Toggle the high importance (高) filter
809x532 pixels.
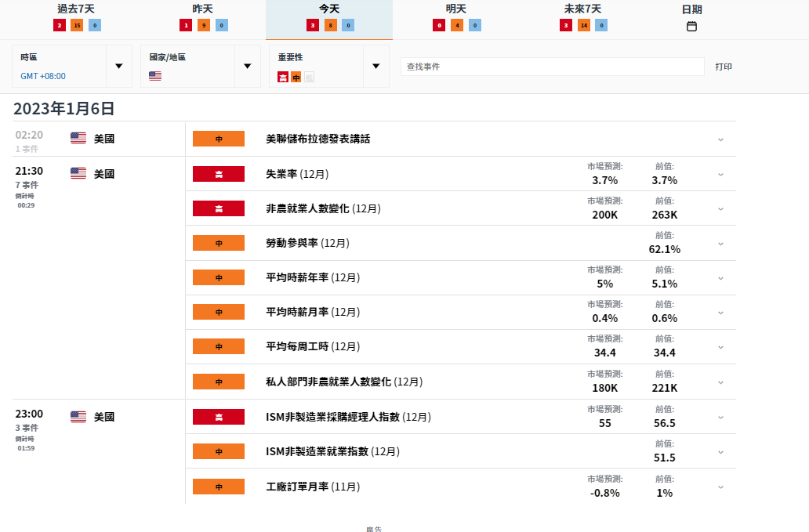283,77
